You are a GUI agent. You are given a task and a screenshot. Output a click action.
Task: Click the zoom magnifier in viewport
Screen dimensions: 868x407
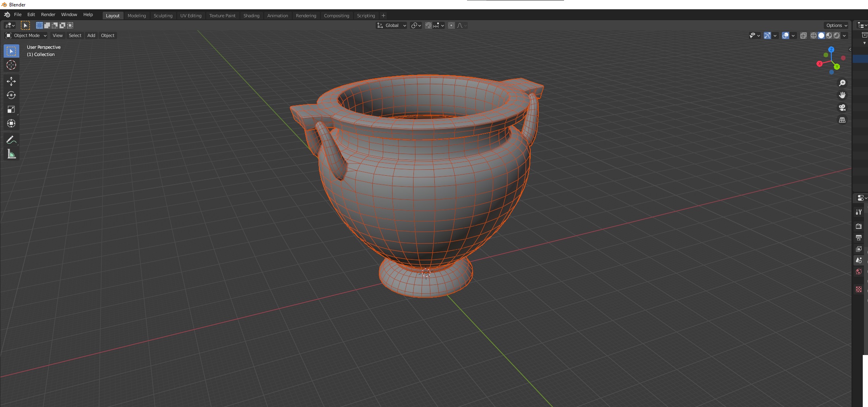point(842,83)
